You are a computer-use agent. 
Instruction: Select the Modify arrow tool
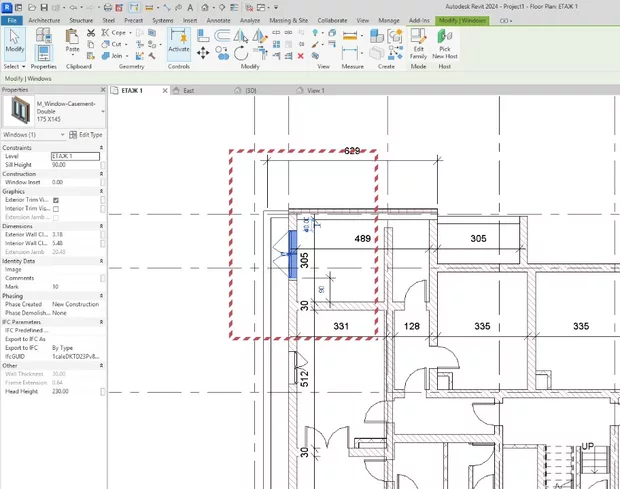[15, 40]
